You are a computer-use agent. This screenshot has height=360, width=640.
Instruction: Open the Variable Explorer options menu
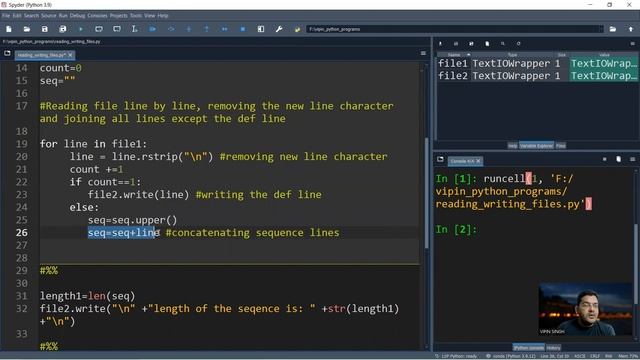click(633, 44)
